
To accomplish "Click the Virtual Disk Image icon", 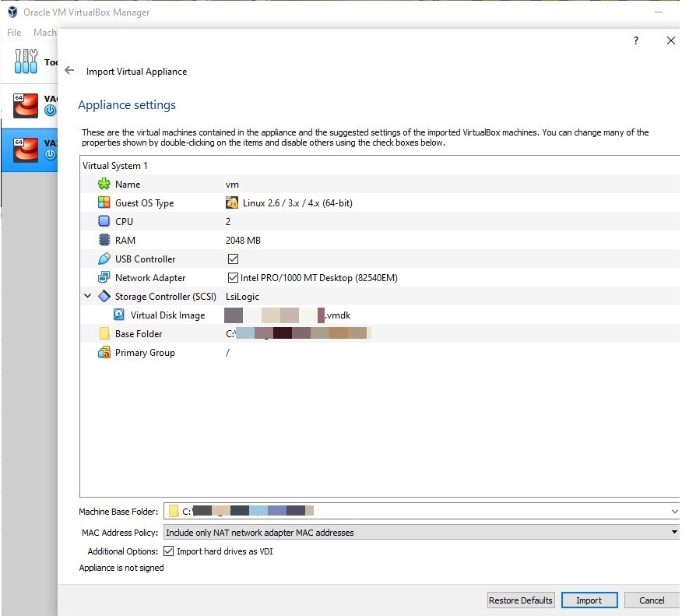I will coord(119,315).
